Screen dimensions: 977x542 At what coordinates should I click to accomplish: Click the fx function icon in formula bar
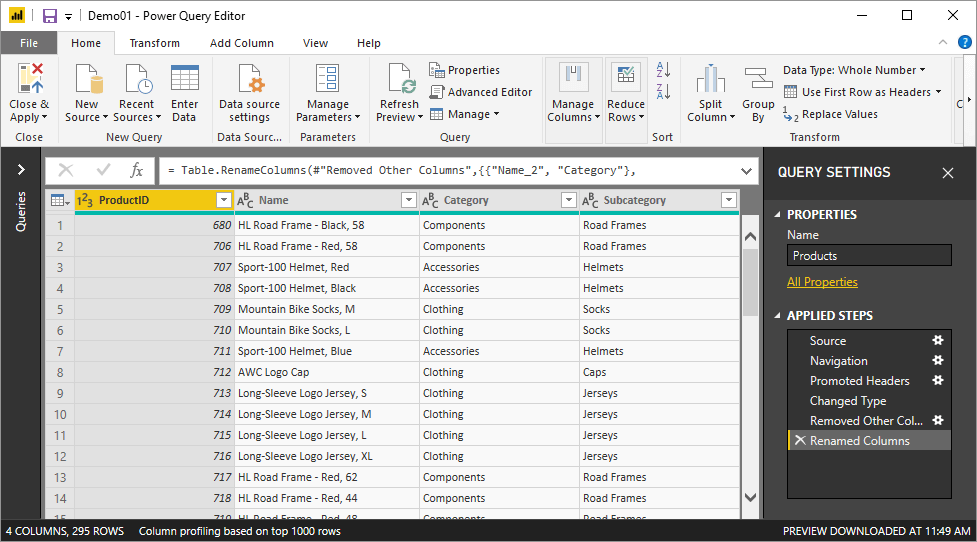pyautogui.click(x=136, y=170)
